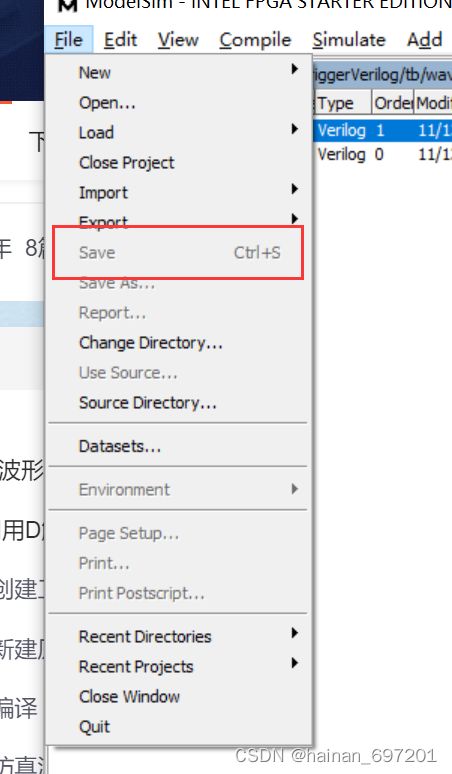Expand the Export submenu arrow
Screen dimensions: 452x774
294,218
